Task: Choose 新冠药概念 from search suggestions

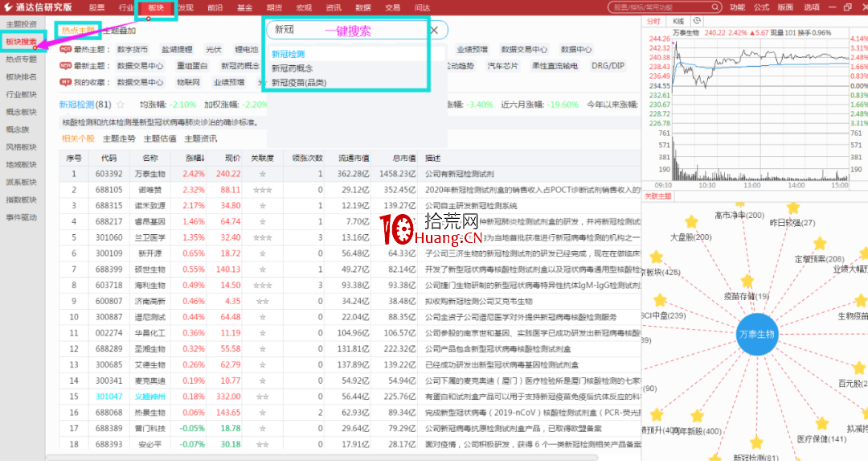Action: pyautogui.click(x=292, y=68)
